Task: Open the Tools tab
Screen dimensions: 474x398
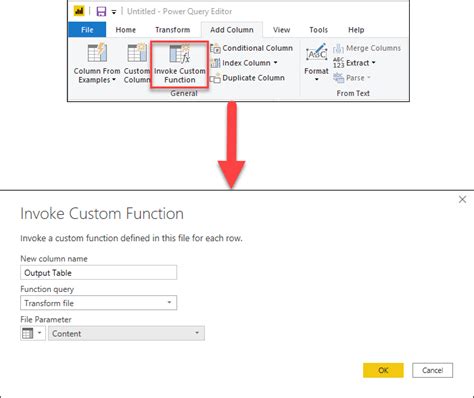Action: point(318,30)
